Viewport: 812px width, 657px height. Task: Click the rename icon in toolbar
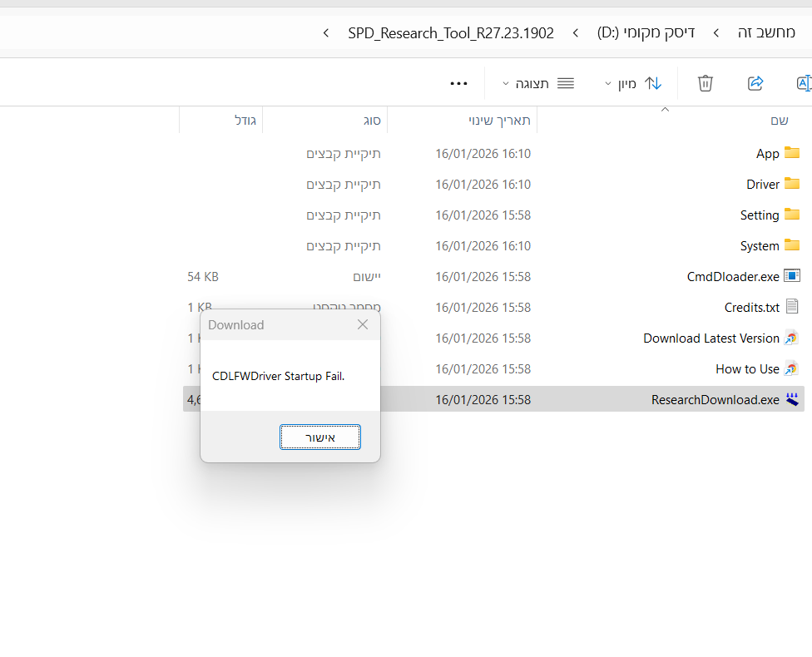(x=803, y=83)
